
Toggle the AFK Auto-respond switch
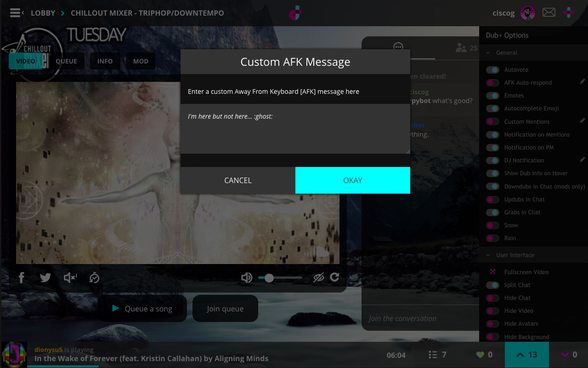click(493, 83)
